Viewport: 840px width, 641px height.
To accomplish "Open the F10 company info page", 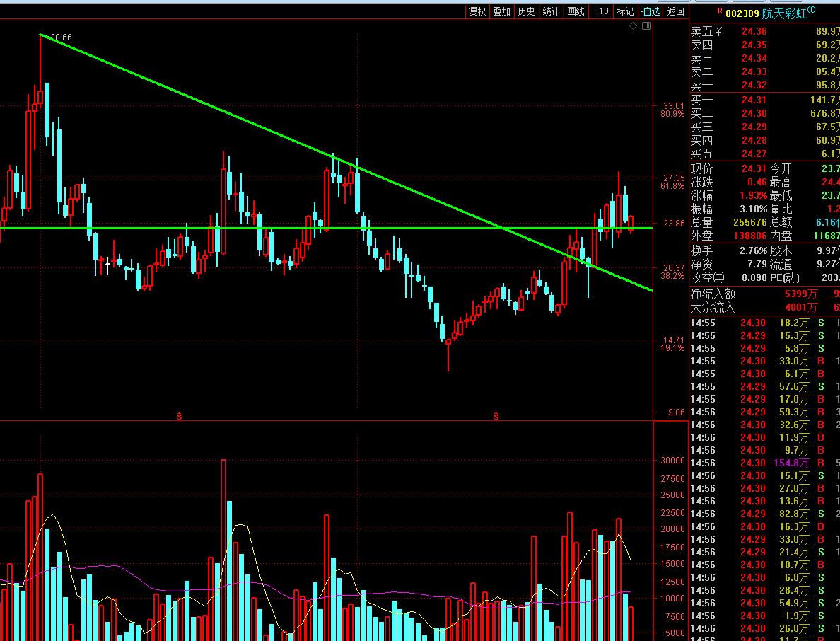I will [601, 12].
